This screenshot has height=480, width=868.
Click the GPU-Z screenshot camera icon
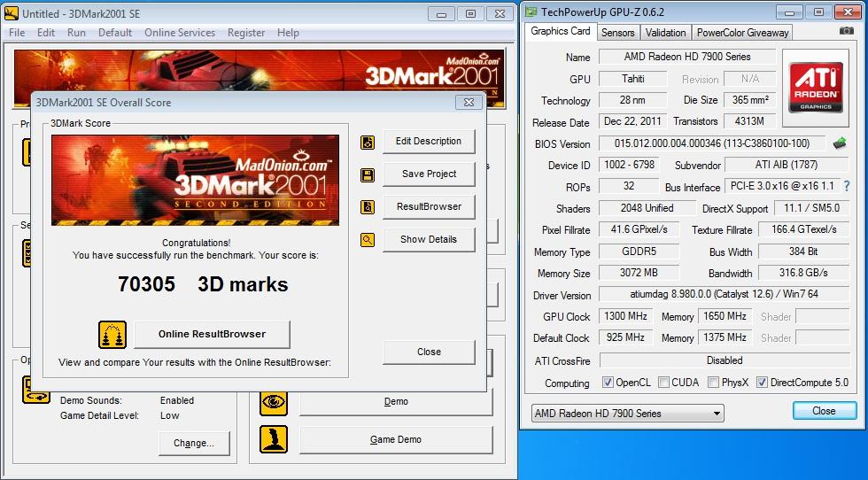(847, 32)
